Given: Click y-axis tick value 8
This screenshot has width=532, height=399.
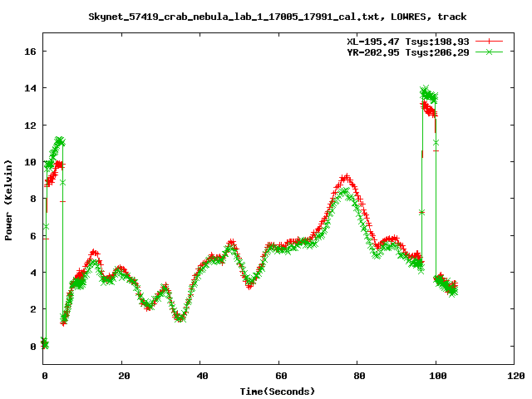Looking at the screenshot, I should tap(33, 199).
